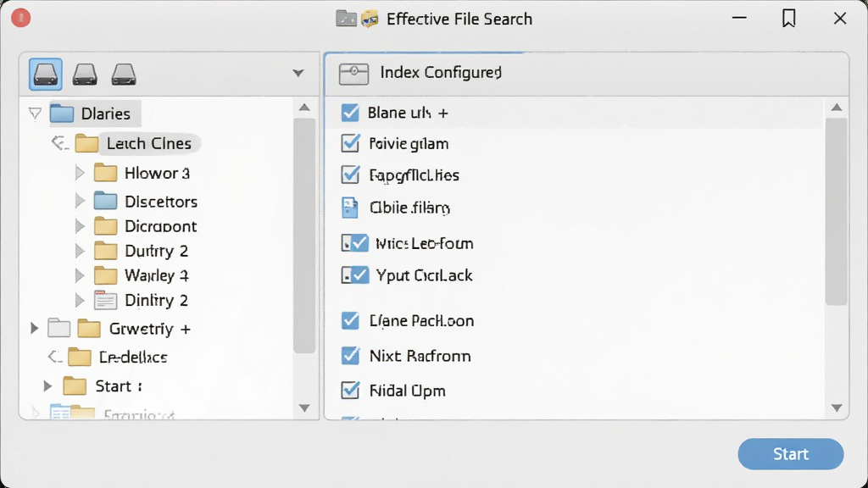This screenshot has width=868, height=488.
Task: Select the Dicrapont tree label
Action: coord(160,226)
